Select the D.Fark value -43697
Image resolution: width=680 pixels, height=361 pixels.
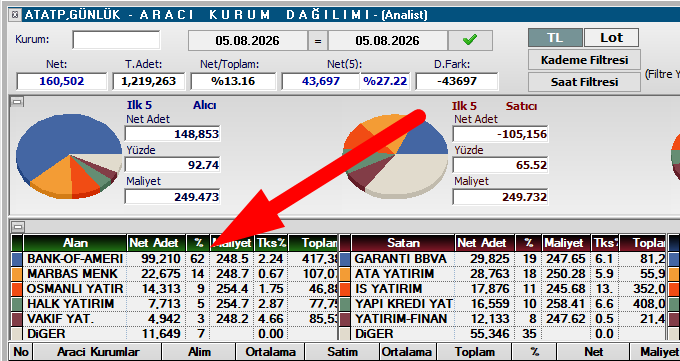point(457,81)
